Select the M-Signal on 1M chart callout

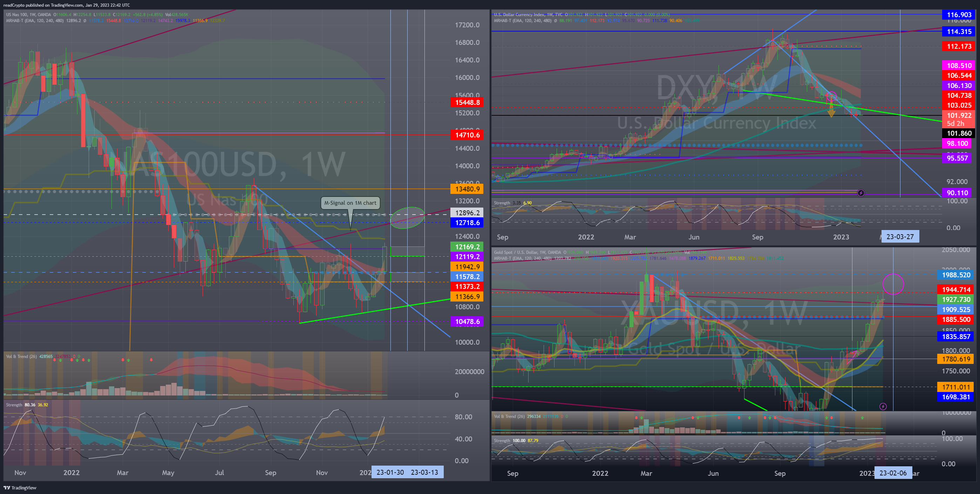[351, 203]
